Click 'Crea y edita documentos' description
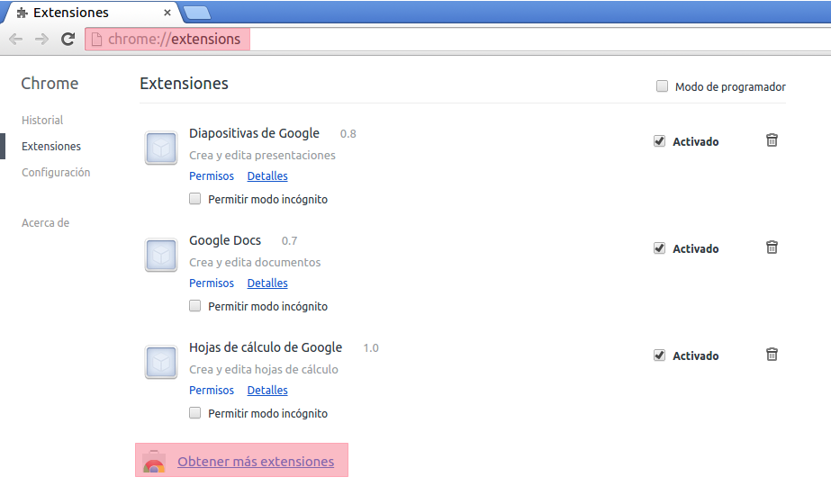Screen dimensions: 831x504 [255, 262]
